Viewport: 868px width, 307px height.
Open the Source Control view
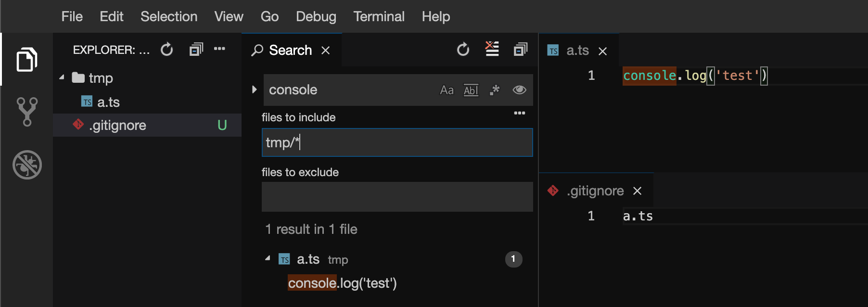click(27, 112)
